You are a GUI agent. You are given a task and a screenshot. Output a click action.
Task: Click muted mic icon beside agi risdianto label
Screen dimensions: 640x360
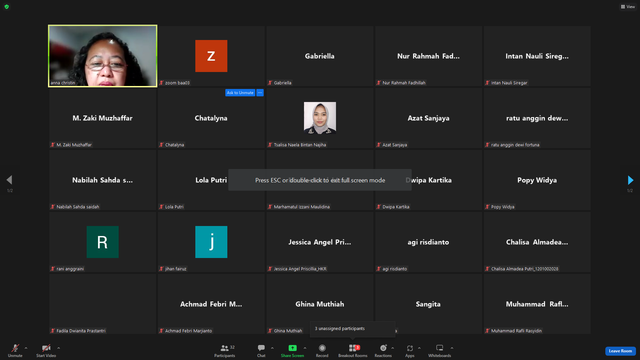click(x=378, y=269)
